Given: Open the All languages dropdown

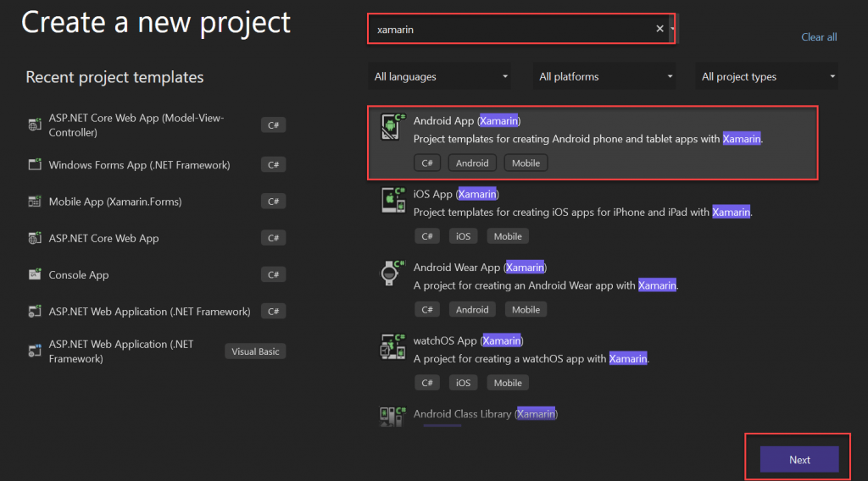Looking at the screenshot, I should click(x=440, y=76).
